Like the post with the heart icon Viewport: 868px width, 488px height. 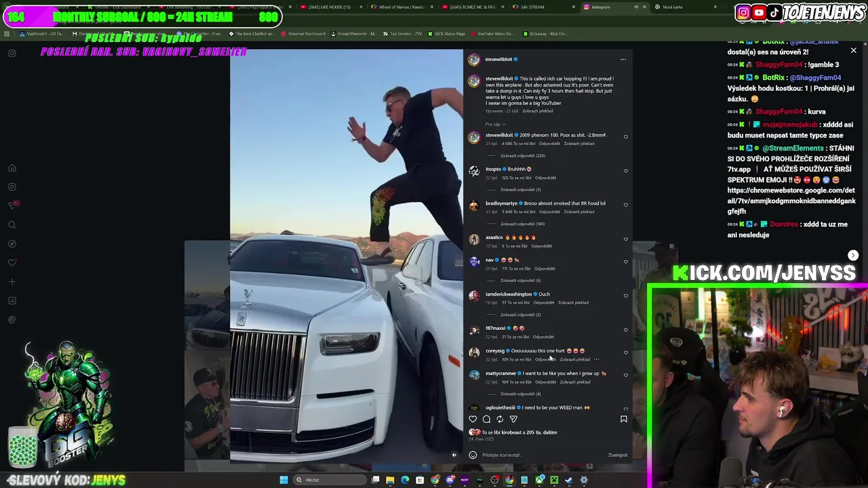click(x=473, y=419)
